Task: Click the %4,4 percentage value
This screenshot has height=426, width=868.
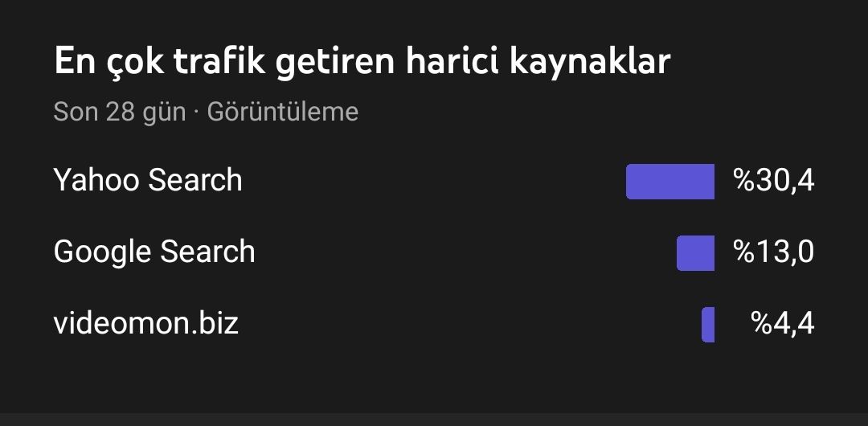Action: (782, 323)
